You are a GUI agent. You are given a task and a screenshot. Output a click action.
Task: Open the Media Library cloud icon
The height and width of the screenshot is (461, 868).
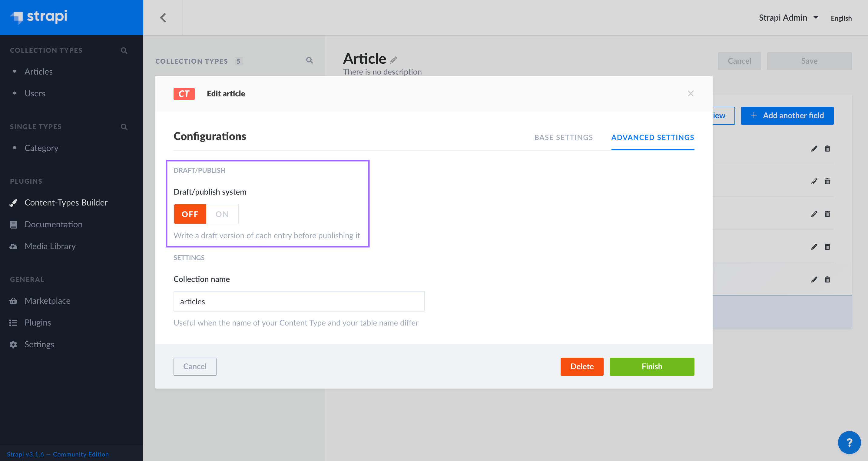point(13,246)
